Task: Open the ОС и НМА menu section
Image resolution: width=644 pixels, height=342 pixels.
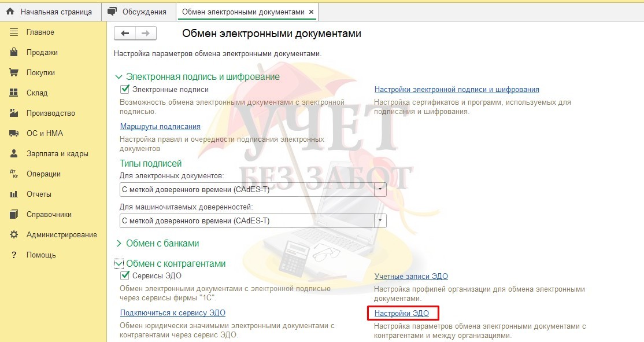Action: coord(45,133)
